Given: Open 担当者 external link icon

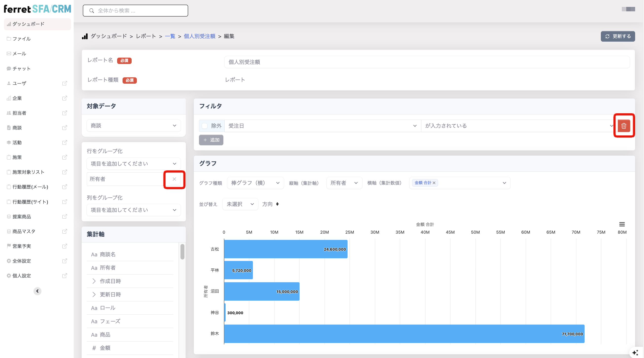Looking at the screenshot, I should (x=65, y=113).
